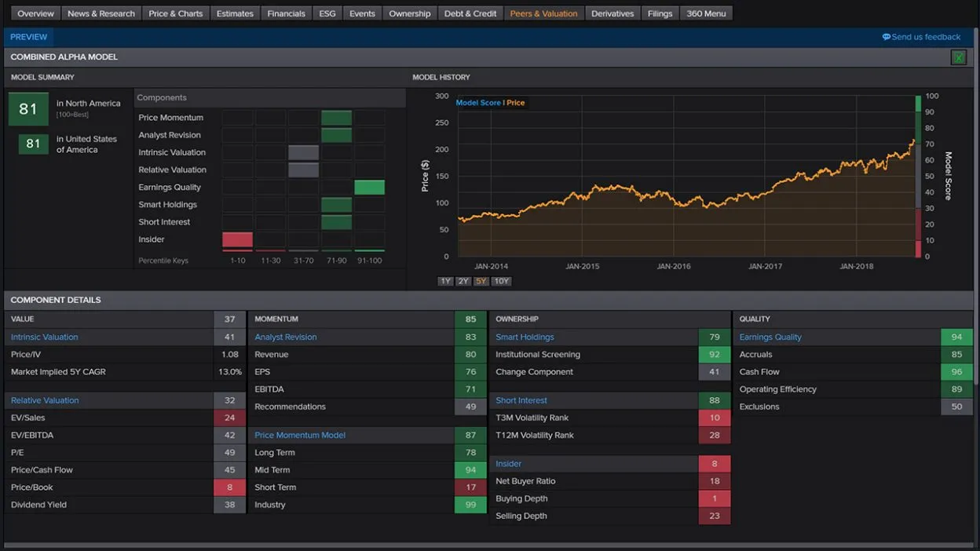Click the United States score badge 81
Screen dimensions: 980x551
pyautogui.click(x=33, y=144)
